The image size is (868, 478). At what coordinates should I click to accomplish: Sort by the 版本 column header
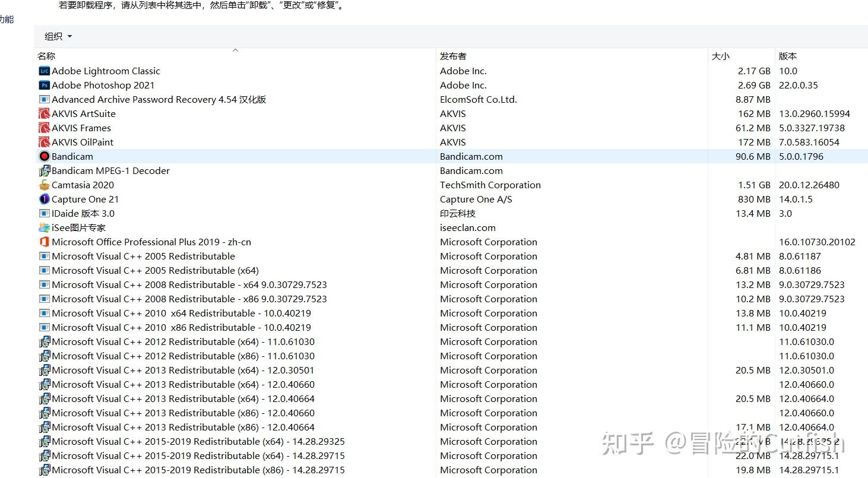coord(788,56)
